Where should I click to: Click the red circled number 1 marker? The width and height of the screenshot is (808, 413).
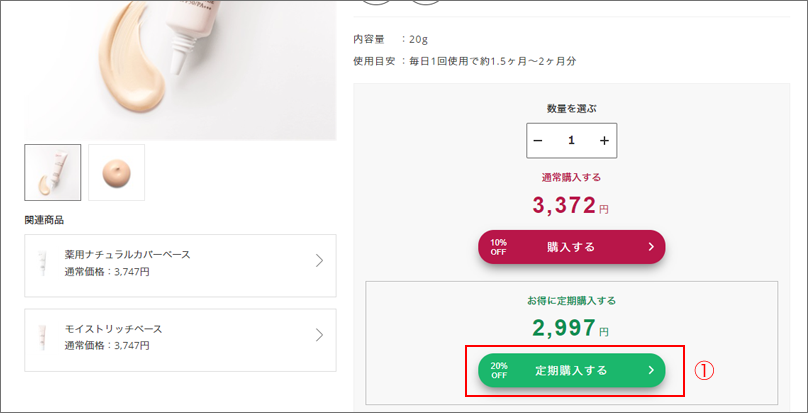click(705, 370)
